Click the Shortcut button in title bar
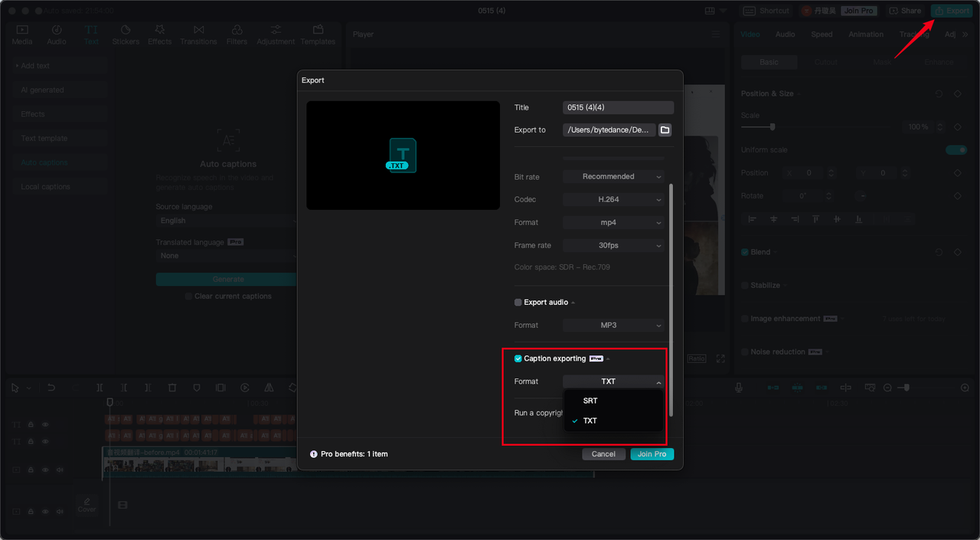 [x=766, y=11]
